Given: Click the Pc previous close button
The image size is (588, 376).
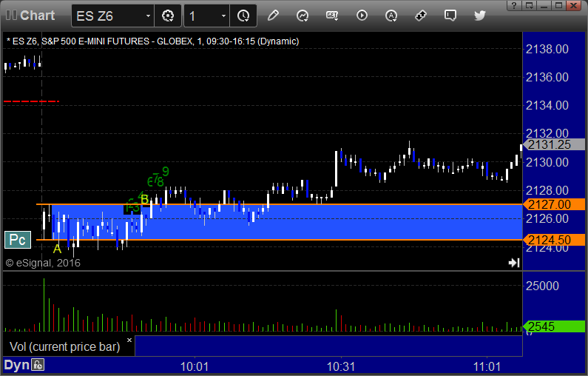Looking at the screenshot, I should (18, 240).
